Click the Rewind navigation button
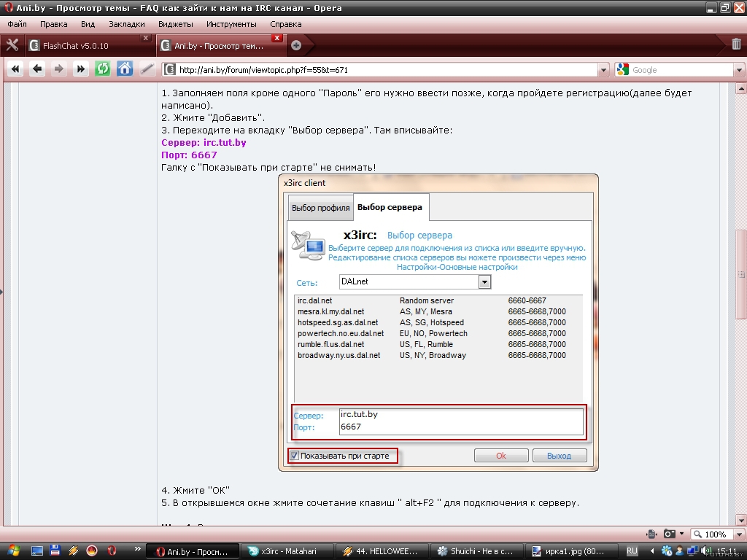The image size is (747, 560). (x=15, y=69)
